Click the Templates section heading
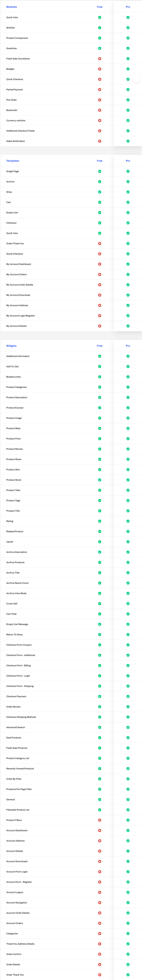This screenshot has height=980, width=142. pyautogui.click(x=13, y=161)
